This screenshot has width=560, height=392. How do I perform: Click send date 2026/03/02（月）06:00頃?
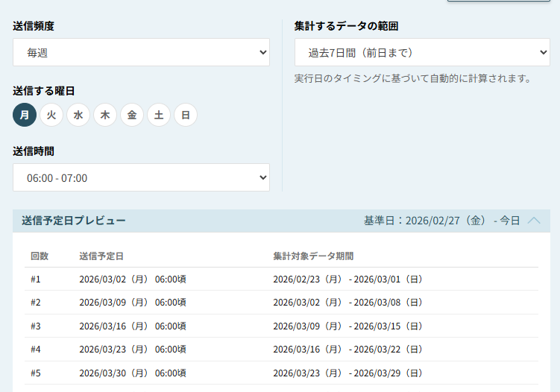pyautogui.click(x=133, y=279)
